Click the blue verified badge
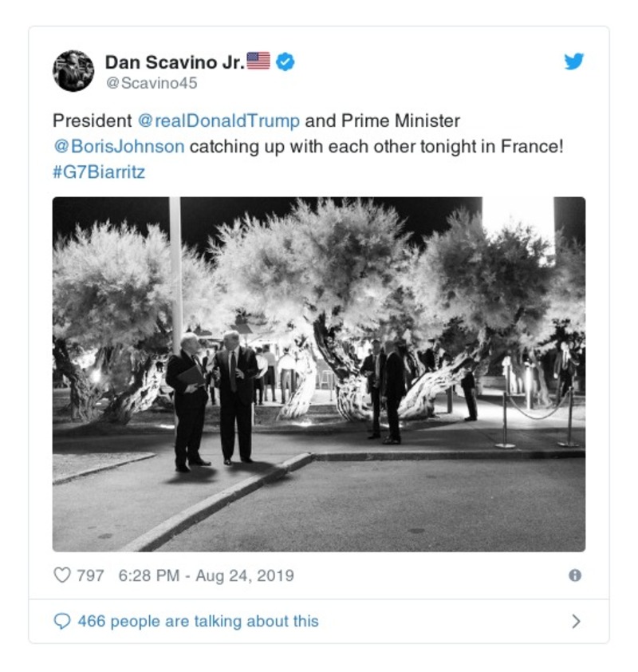Image resolution: width=638 pixels, height=672 pixels. coord(286,61)
